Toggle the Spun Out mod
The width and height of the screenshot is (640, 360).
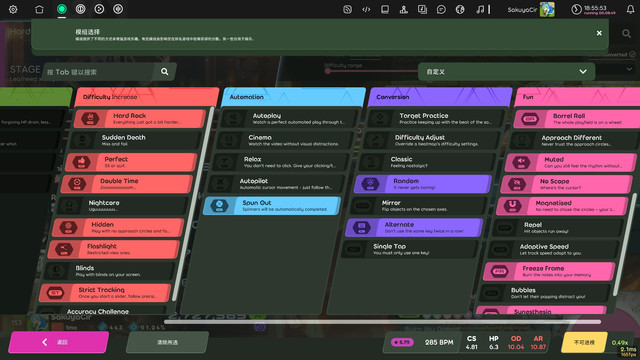pyautogui.click(x=272, y=206)
